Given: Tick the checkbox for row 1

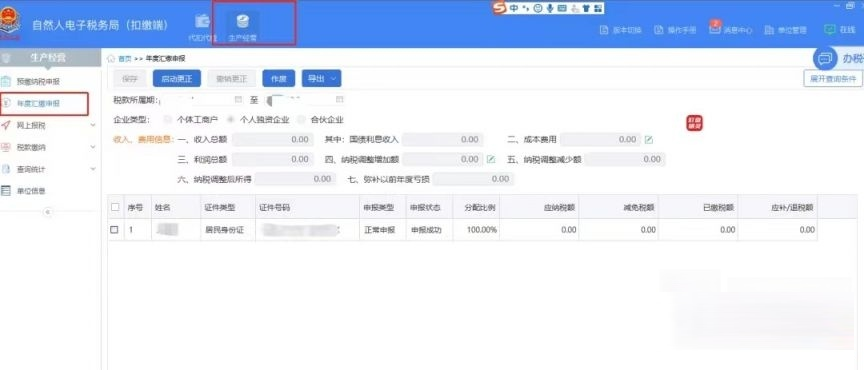Looking at the screenshot, I should pos(115,230).
